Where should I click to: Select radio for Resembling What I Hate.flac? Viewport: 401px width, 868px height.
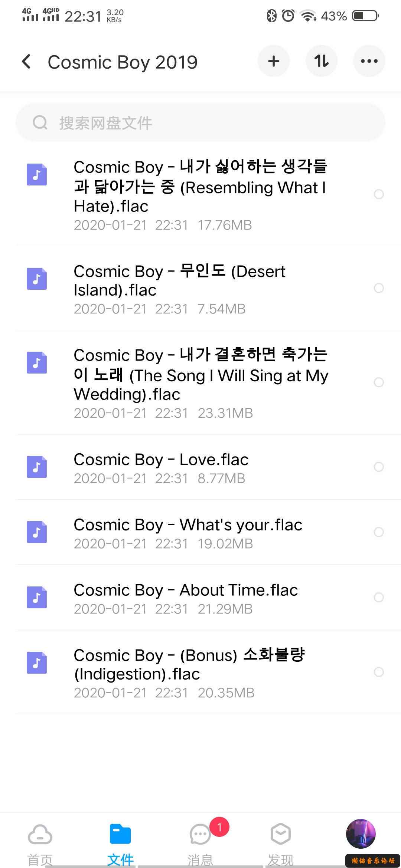[x=379, y=194]
